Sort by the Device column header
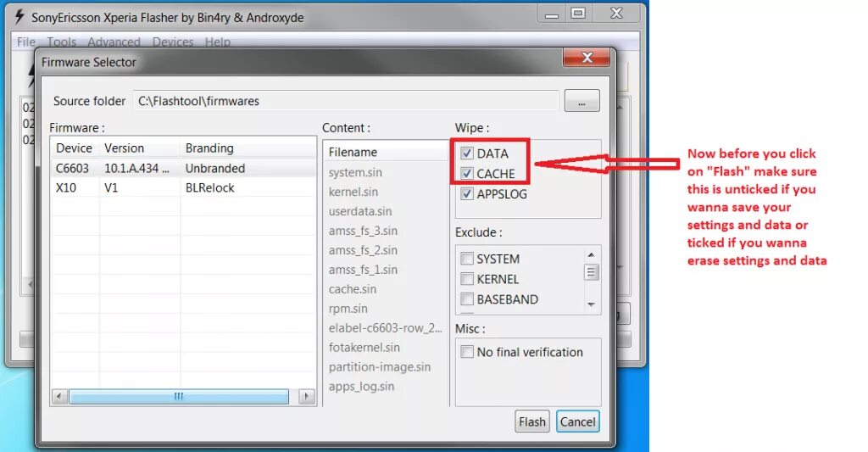Viewport: 868px width, 452px height. coord(75,148)
